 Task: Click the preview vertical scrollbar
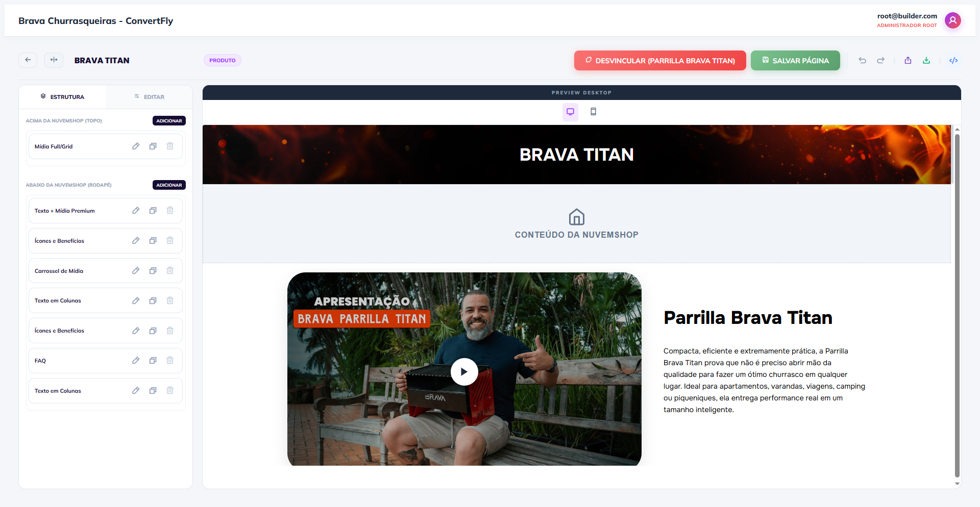coord(957,305)
